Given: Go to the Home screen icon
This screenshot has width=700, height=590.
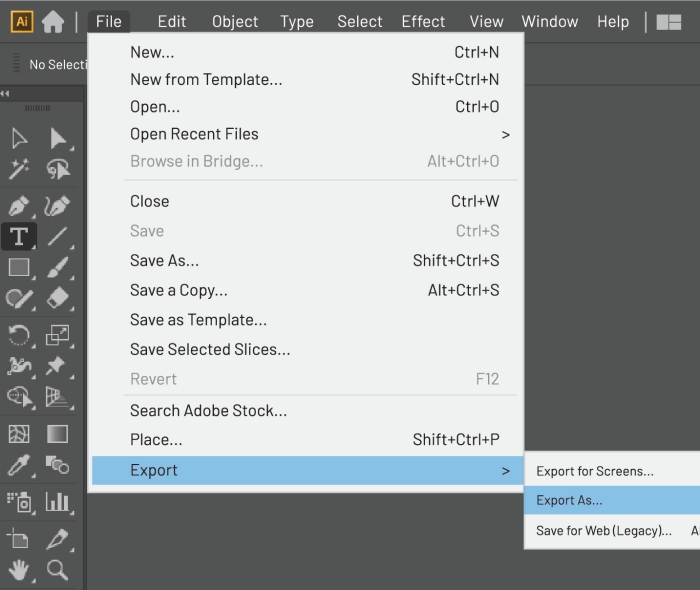Looking at the screenshot, I should (x=53, y=21).
